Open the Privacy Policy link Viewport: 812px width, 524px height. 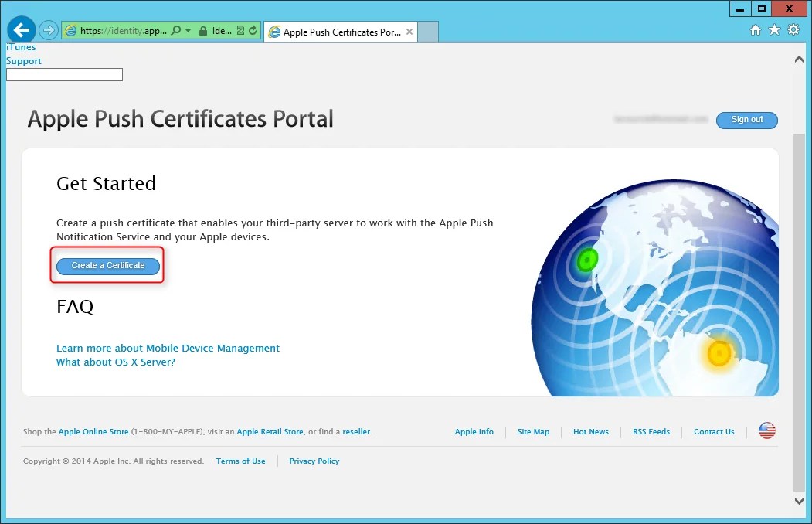click(x=314, y=461)
